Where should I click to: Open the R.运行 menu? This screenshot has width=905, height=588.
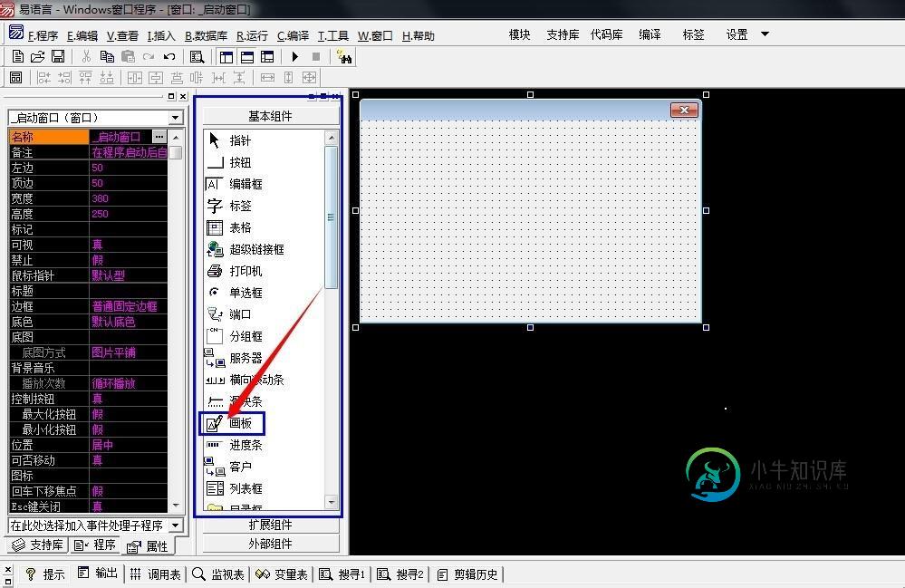(x=252, y=35)
